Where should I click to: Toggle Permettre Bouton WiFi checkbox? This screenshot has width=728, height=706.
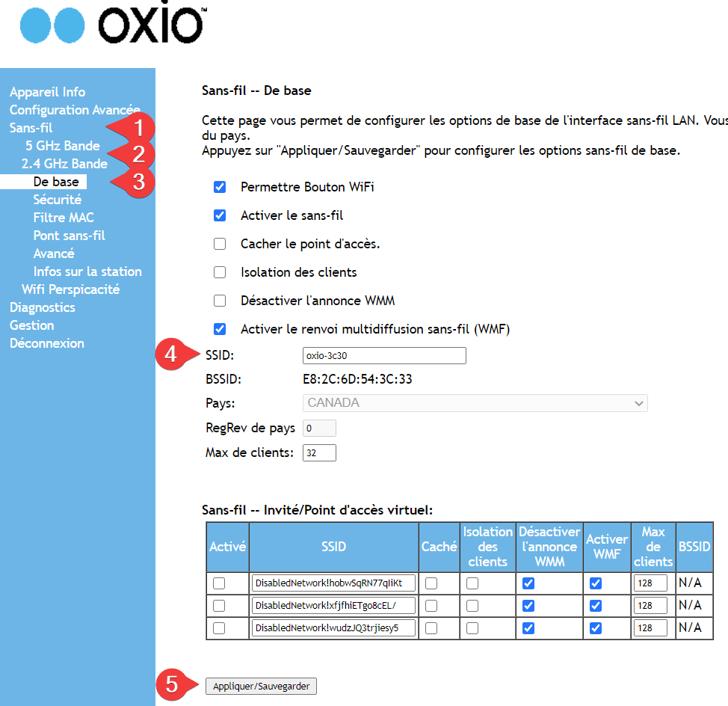click(x=220, y=187)
